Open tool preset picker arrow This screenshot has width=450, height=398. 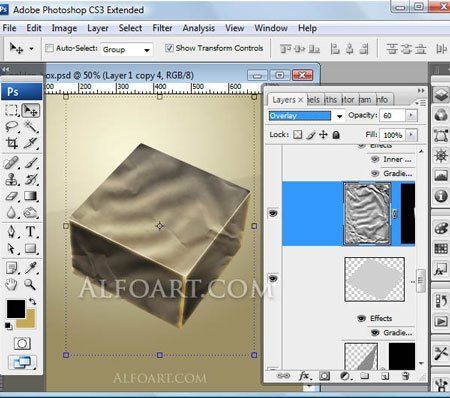(31, 49)
